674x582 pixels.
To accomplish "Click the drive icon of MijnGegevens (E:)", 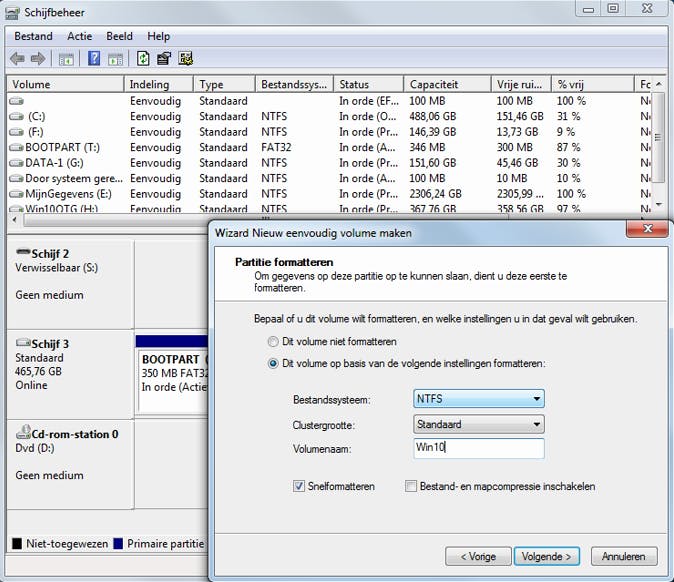I will tap(16, 194).
